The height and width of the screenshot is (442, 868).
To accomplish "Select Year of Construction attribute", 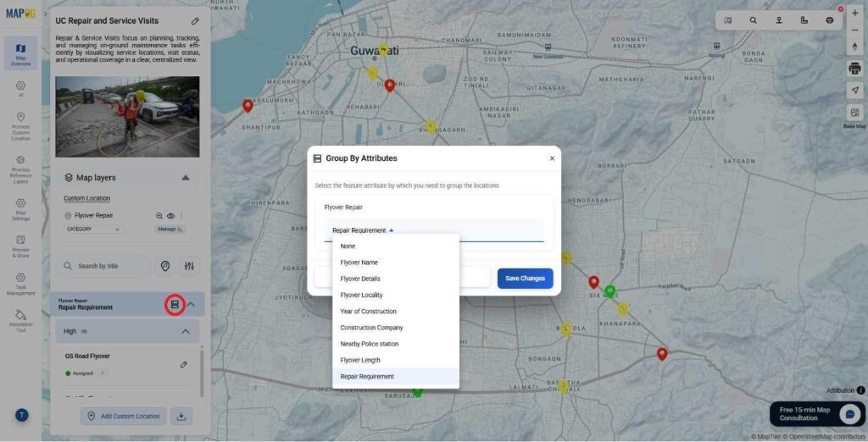I will tap(396, 312).
